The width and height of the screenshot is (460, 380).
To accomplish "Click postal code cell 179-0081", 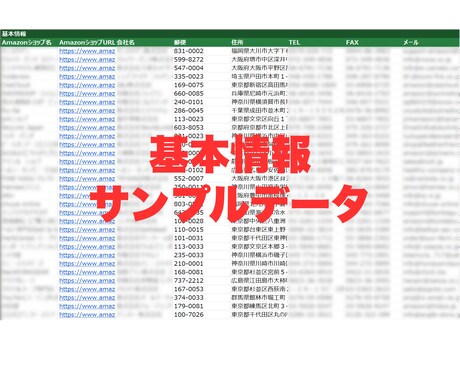I will point(189,306).
